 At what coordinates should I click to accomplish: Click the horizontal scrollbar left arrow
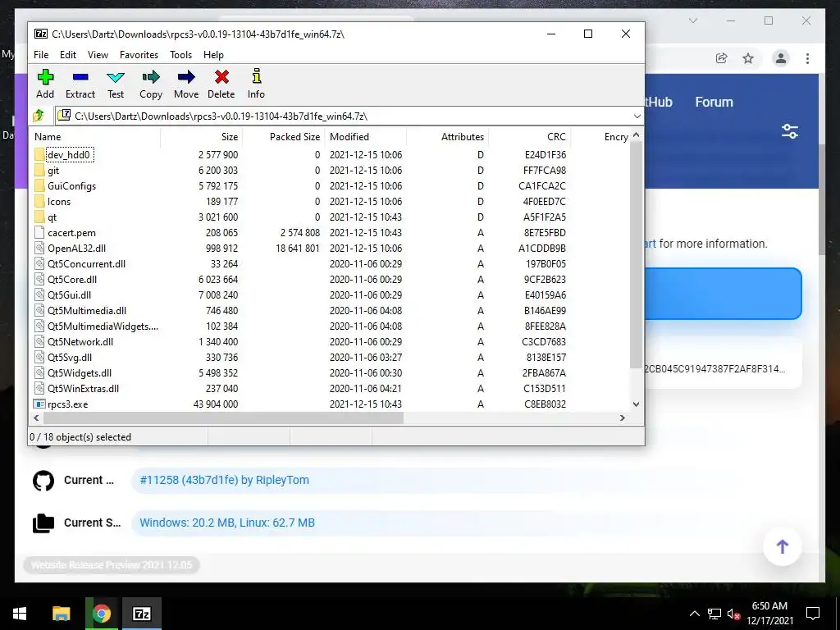tap(36, 418)
